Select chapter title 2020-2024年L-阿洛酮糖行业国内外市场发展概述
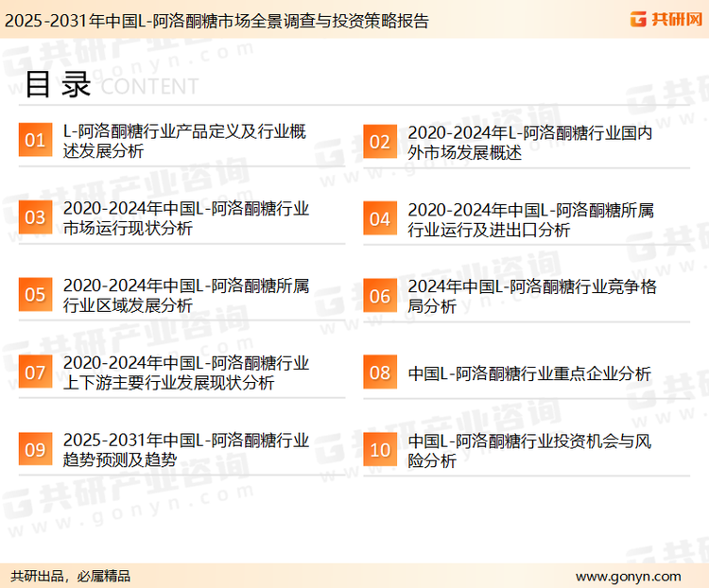Image resolution: width=709 pixels, height=588 pixels. point(530,143)
